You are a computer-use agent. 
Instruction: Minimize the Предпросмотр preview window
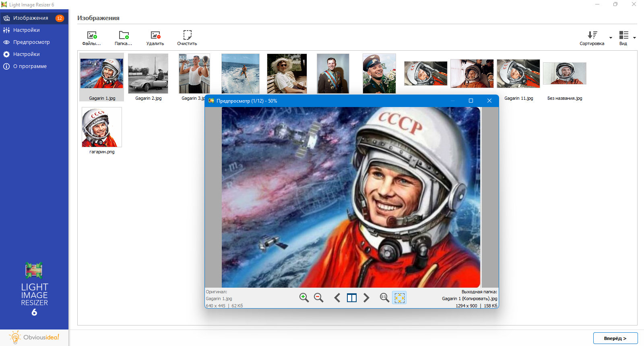click(x=453, y=101)
